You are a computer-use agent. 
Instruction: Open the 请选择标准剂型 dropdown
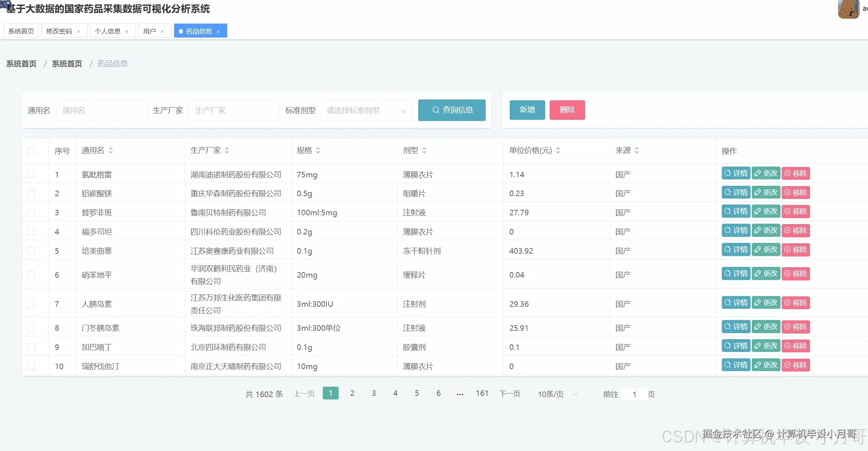point(366,110)
